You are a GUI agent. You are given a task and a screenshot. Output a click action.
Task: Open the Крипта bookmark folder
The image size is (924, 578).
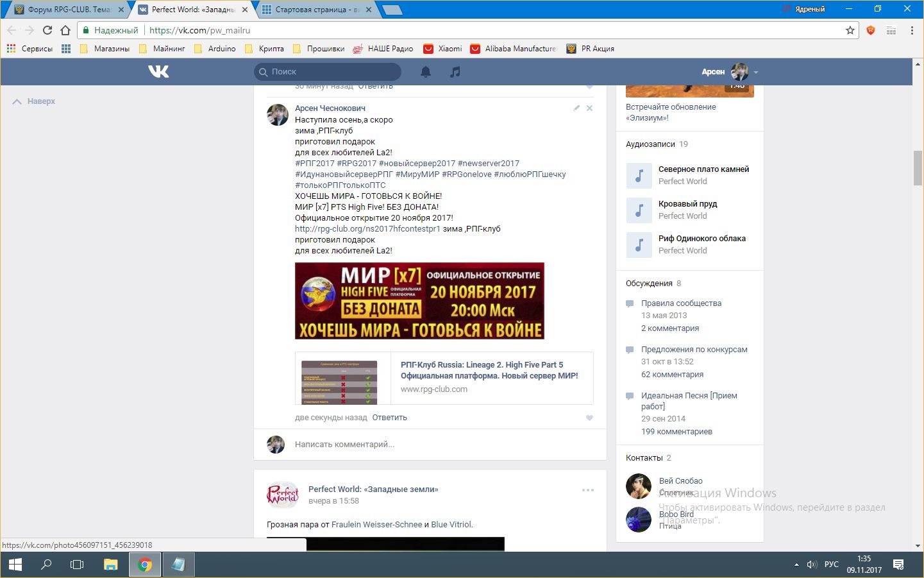(264, 49)
